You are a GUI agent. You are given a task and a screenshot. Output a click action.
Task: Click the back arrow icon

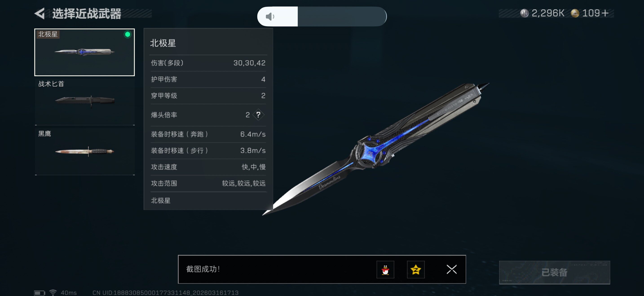[x=40, y=13]
